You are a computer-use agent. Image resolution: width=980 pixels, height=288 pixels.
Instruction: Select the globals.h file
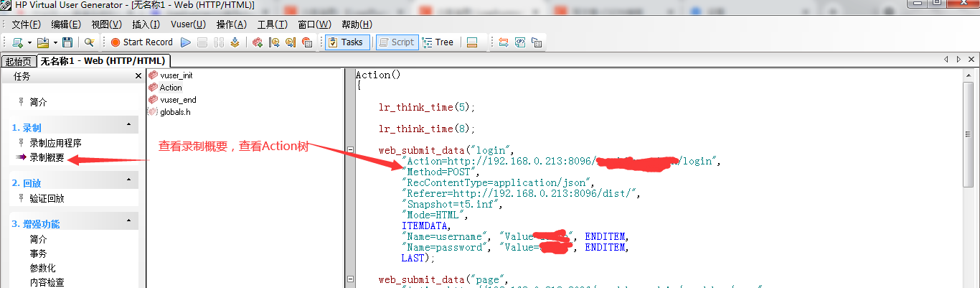(x=175, y=112)
